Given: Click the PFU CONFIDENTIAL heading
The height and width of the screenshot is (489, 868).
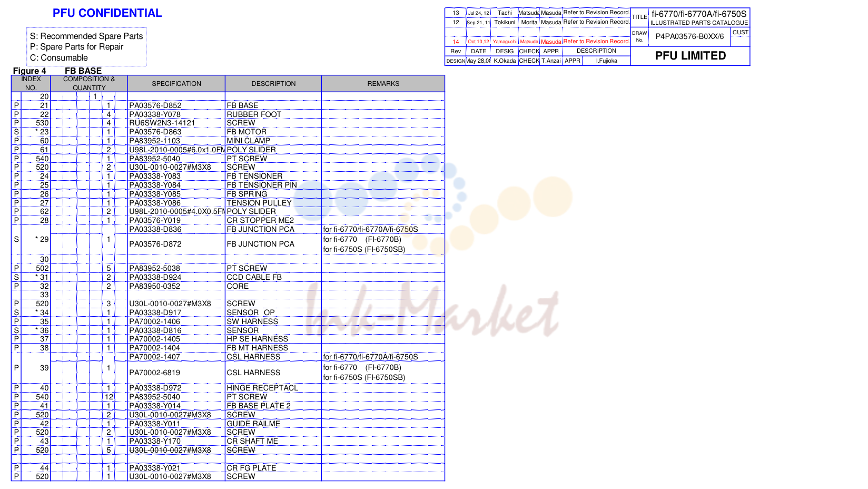Looking at the screenshot, I should point(107,13).
